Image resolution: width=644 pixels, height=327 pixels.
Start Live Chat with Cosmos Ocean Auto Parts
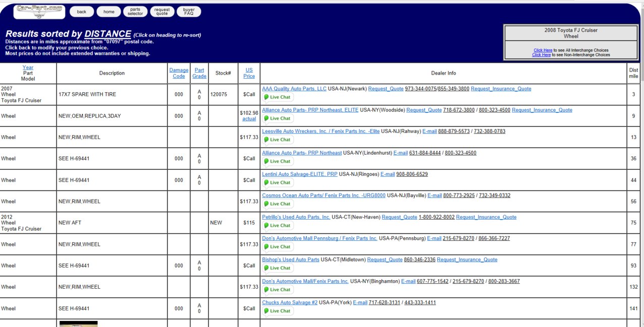(x=278, y=204)
